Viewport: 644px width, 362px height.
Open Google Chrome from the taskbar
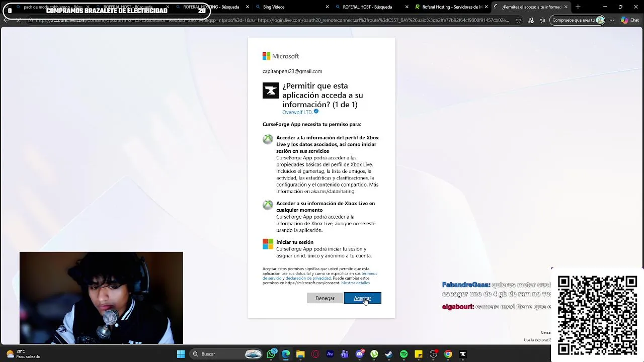[448, 354]
